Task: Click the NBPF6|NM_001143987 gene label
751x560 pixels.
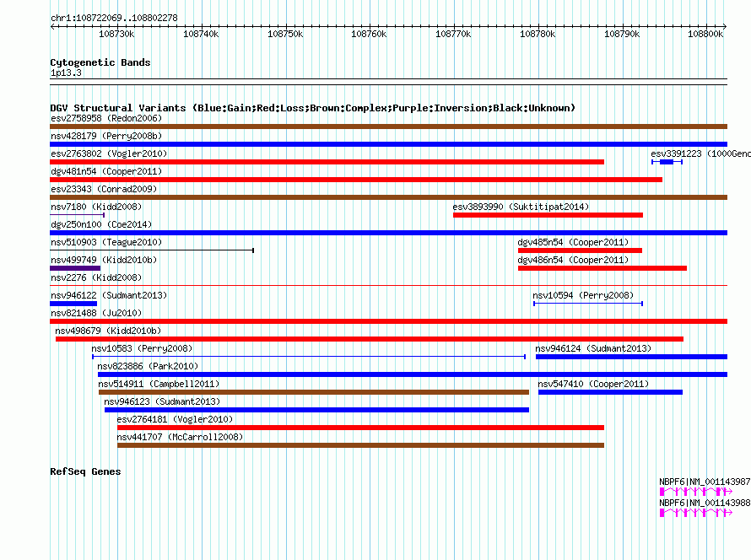Action: 705,482
